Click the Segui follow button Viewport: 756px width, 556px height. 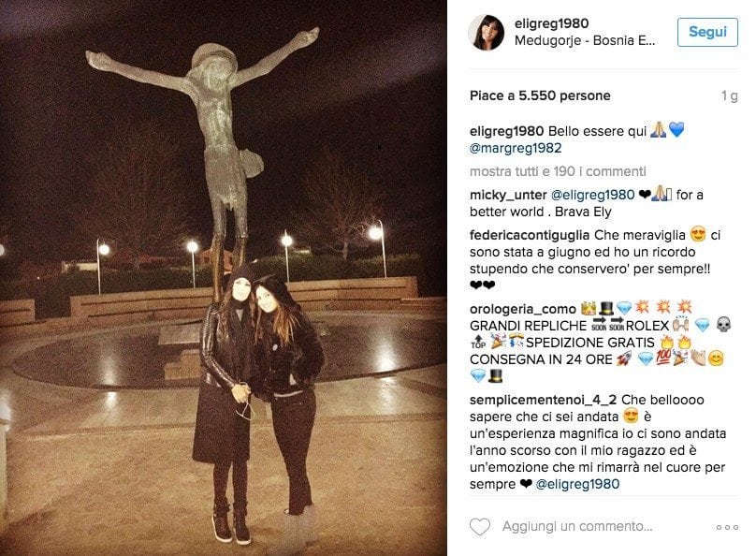[x=707, y=32]
